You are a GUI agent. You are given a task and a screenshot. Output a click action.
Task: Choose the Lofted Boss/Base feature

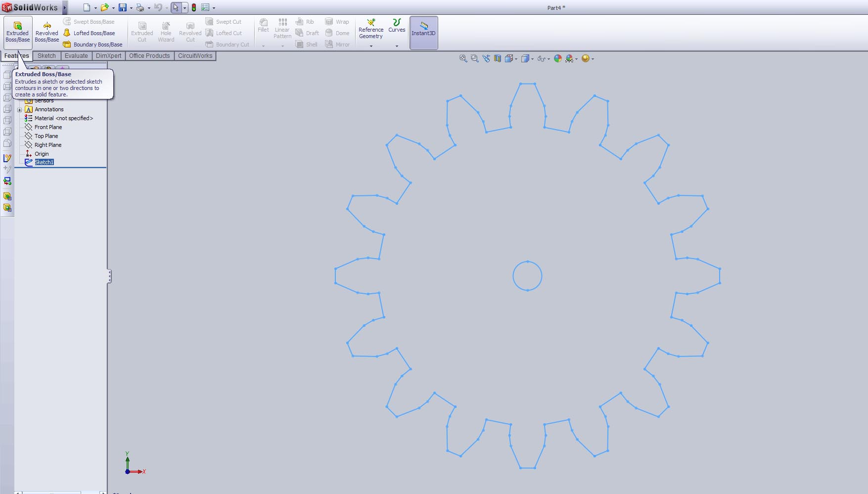coord(89,33)
